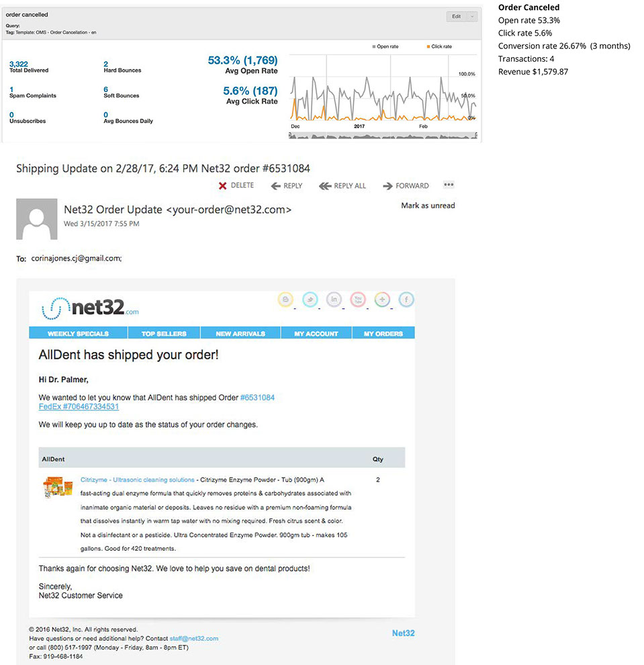The width and height of the screenshot is (644, 665).
Task: Click the 2 Hard Bounces value
Action: [105, 64]
